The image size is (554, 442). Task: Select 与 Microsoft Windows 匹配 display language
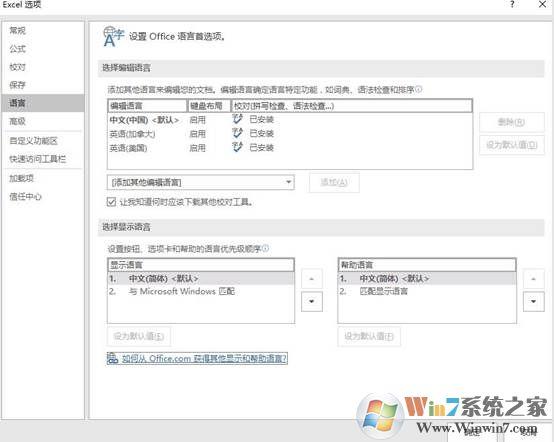pos(182,291)
